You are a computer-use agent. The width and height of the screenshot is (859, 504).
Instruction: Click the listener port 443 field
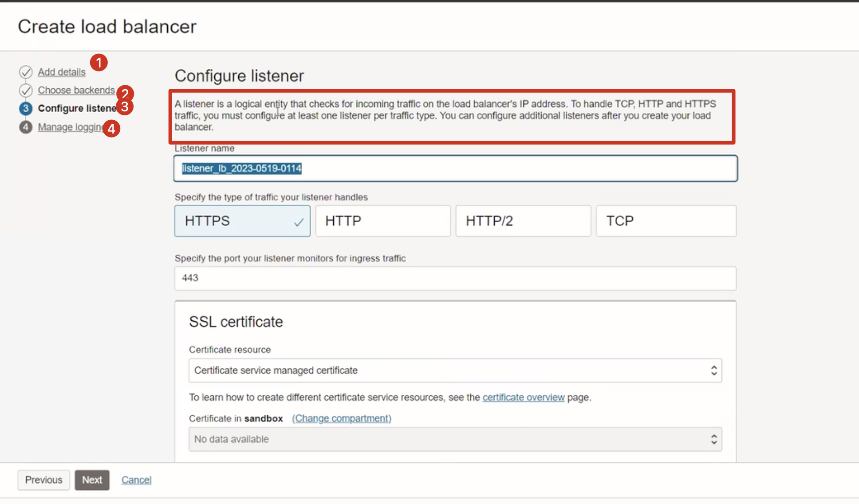[455, 278]
